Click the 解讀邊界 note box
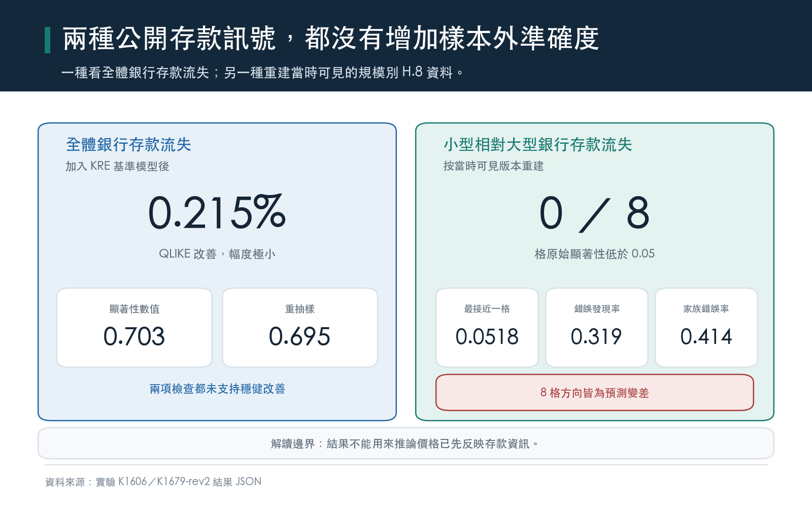Viewport: 812px width, 508px height. coord(406,443)
